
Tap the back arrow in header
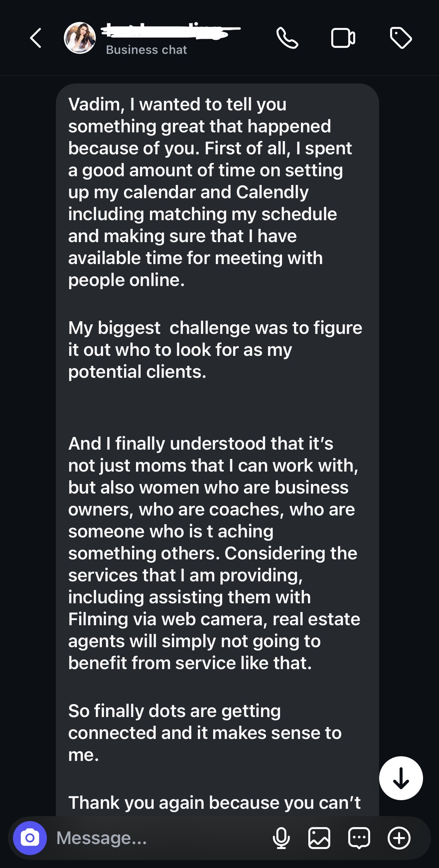coord(36,38)
